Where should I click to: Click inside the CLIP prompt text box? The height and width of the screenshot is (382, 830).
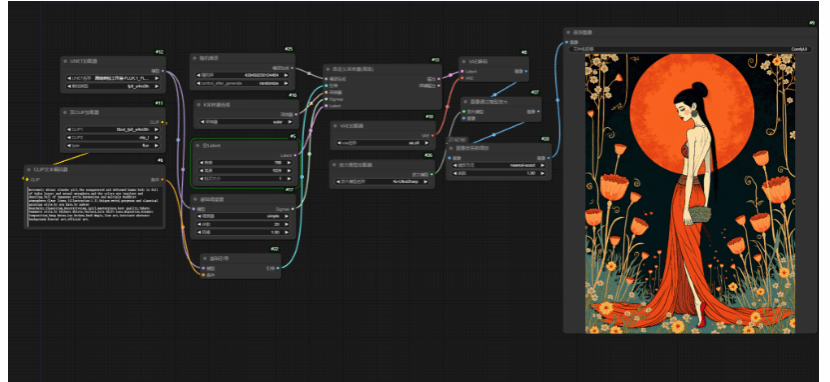(x=95, y=206)
